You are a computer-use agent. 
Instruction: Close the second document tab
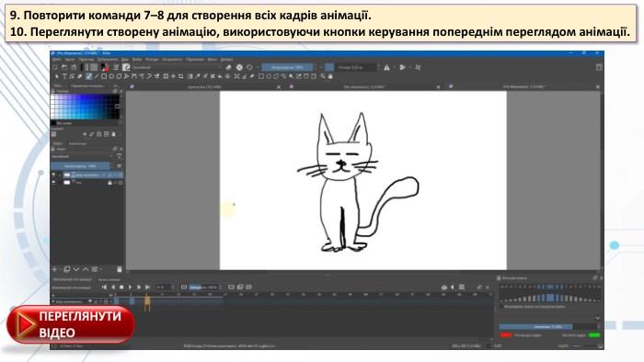click(438, 87)
